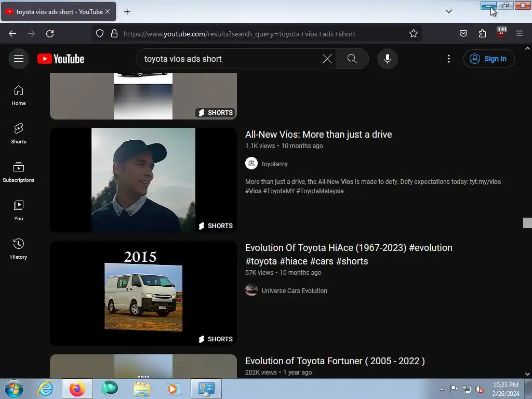Open the You section in sidebar

[19, 211]
